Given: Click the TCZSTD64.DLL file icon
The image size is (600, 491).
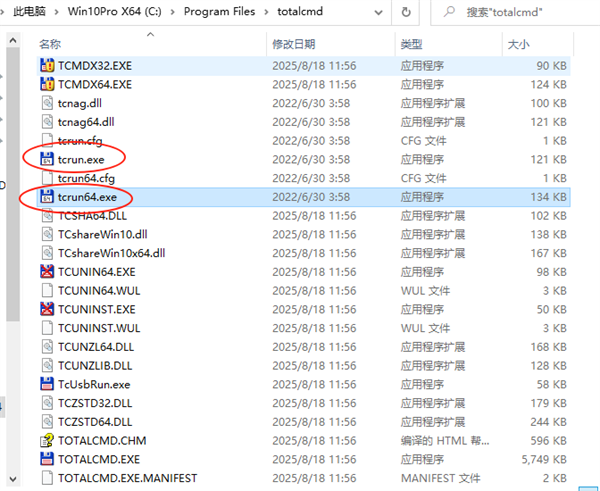Looking at the screenshot, I should pyautogui.click(x=47, y=422).
